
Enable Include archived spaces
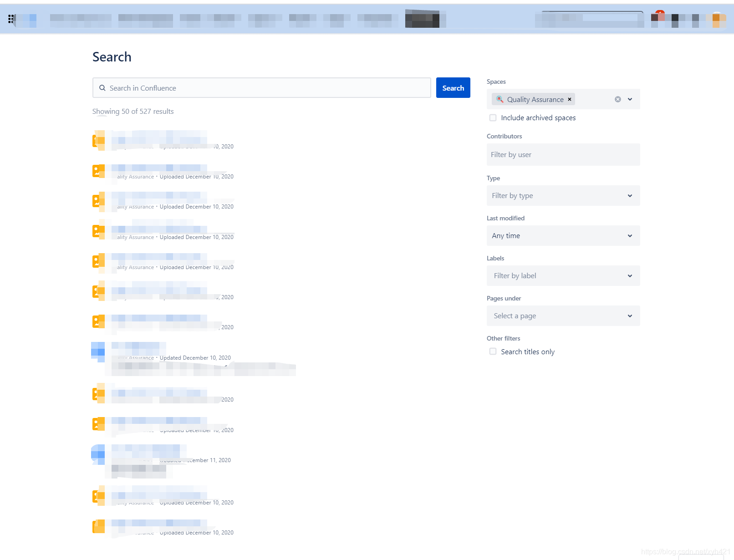(493, 117)
